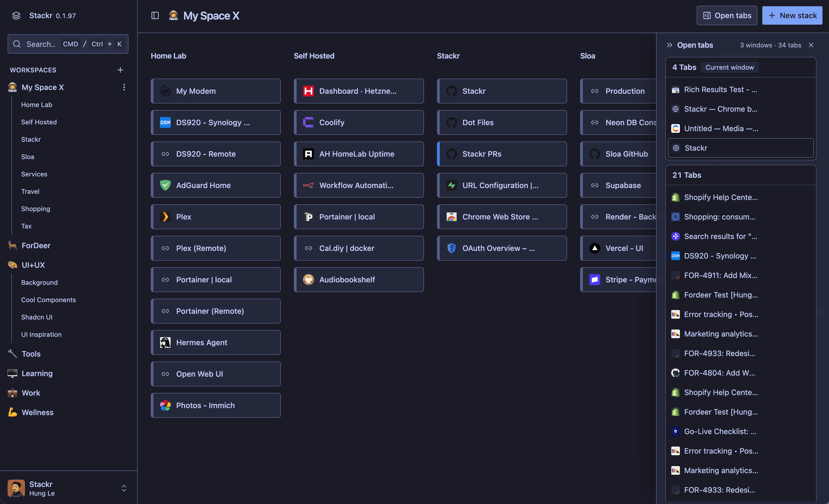Click the AdGuard Home shield icon
Viewport: 829px width, 504px height.
point(165,185)
